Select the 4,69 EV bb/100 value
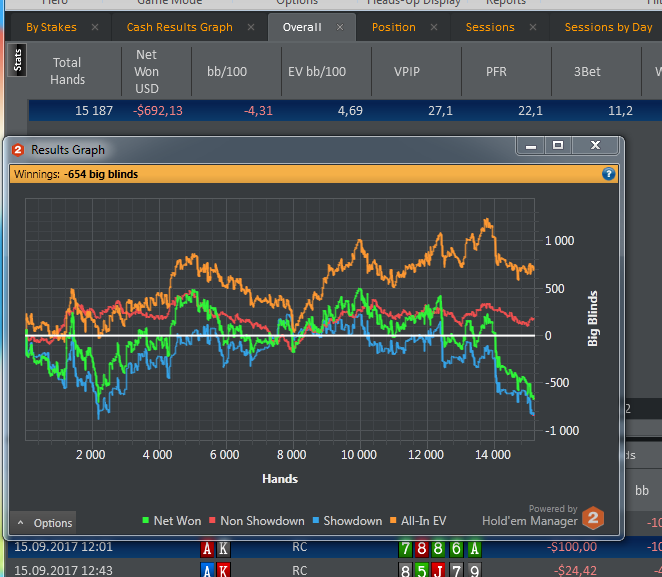Image resolution: width=662 pixels, height=577 pixels. point(350,111)
